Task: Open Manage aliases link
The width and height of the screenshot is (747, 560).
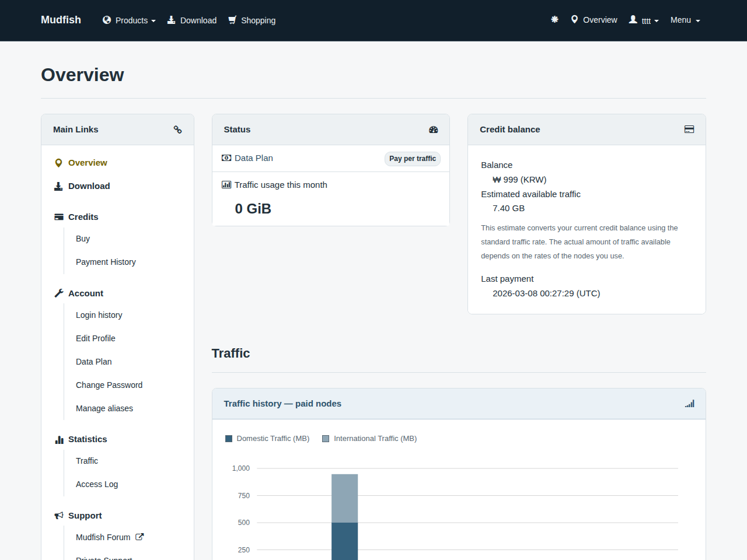Action: pyautogui.click(x=104, y=408)
